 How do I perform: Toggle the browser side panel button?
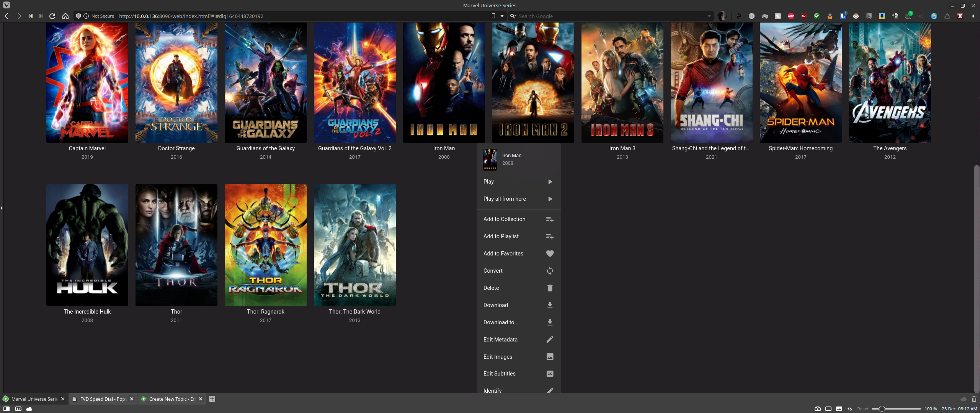[x=7, y=409]
